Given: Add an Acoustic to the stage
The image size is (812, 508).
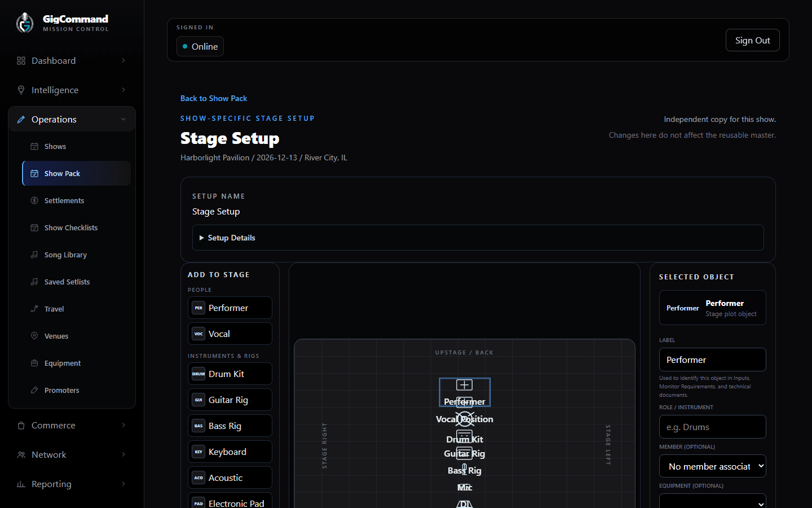Looking at the screenshot, I should [x=230, y=478].
